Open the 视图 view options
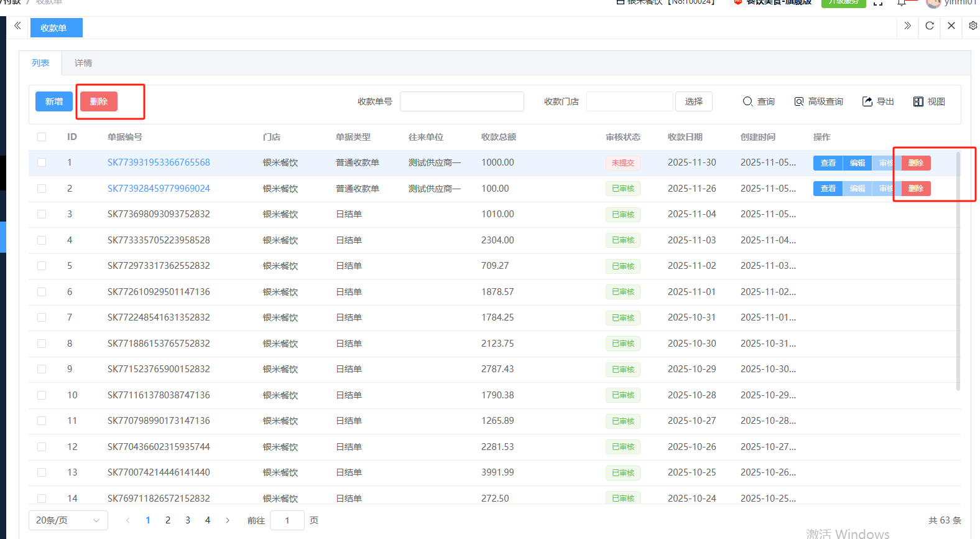Screen dimensions: 980x539 929,101
